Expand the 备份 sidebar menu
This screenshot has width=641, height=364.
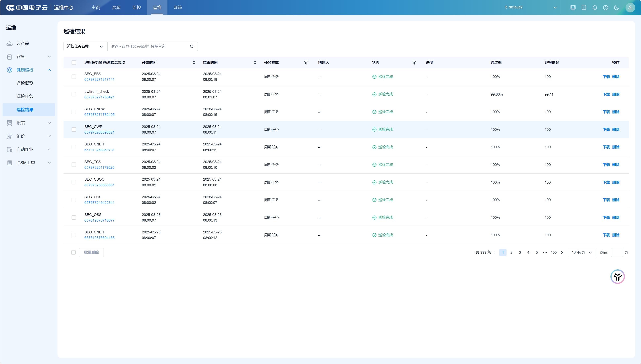(49, 136)
